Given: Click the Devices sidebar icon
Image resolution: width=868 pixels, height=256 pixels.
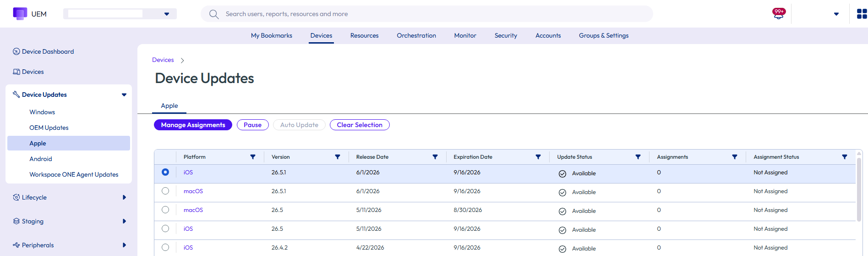Looking at the screenshot, I should (16, 72).
